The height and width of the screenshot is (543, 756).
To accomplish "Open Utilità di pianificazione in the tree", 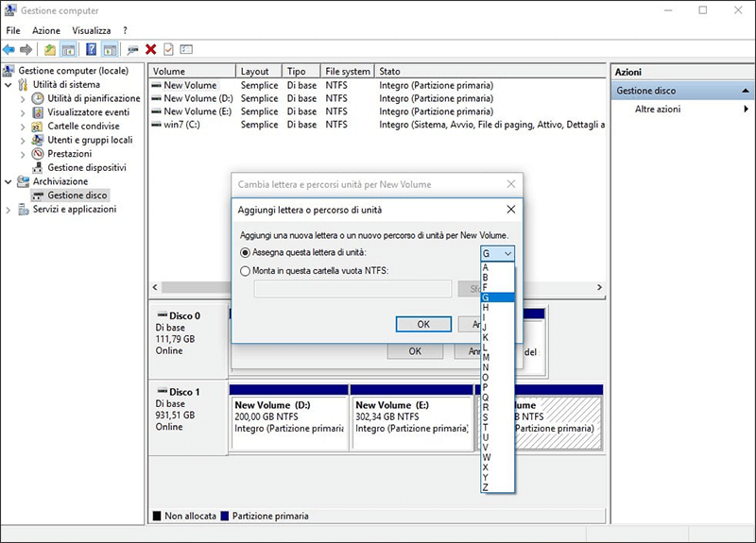I will 94,98.
